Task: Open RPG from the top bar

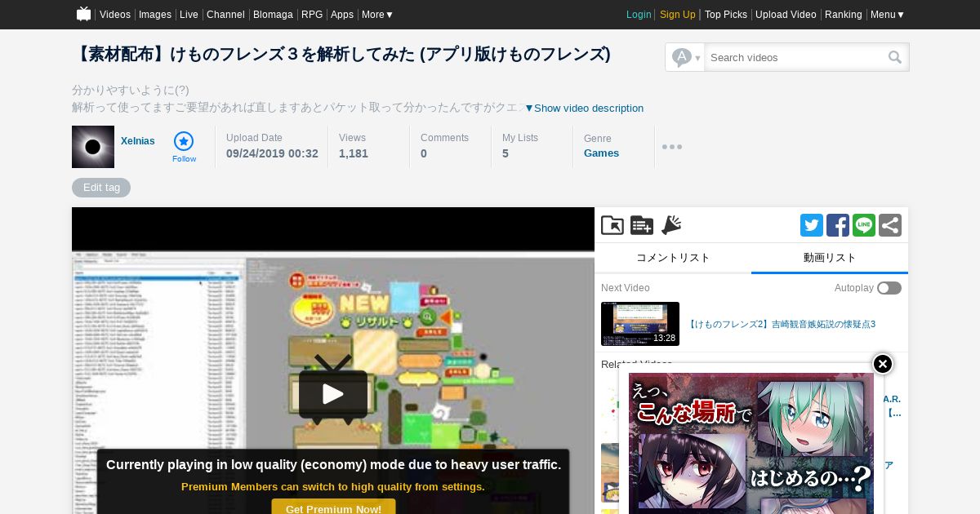Action: (312, 15)
